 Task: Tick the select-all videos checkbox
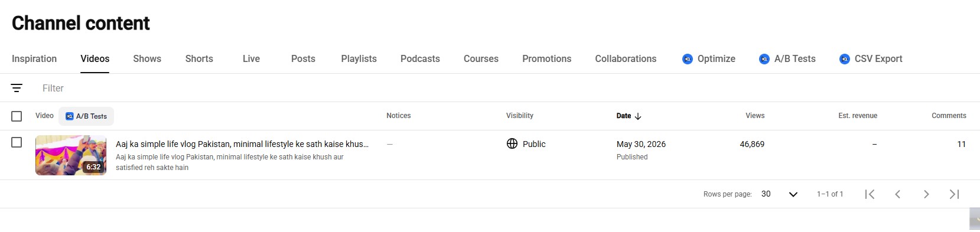coord(17,116)
